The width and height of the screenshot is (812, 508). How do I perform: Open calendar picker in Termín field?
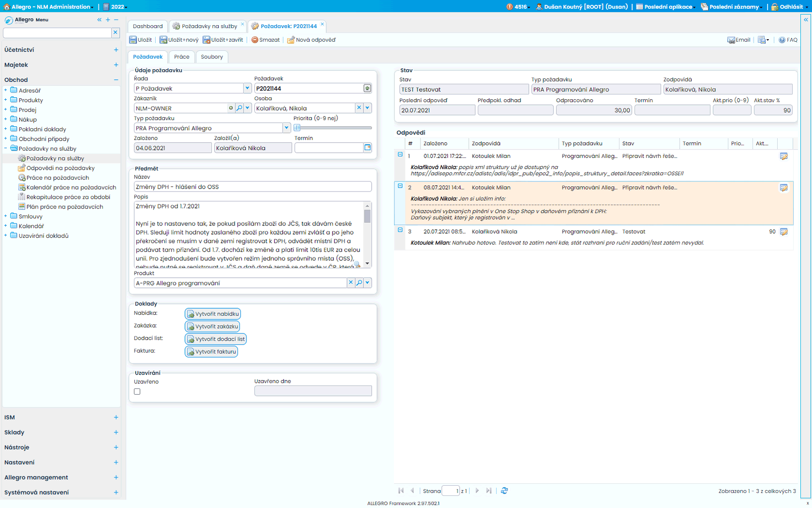coord(367,148)
